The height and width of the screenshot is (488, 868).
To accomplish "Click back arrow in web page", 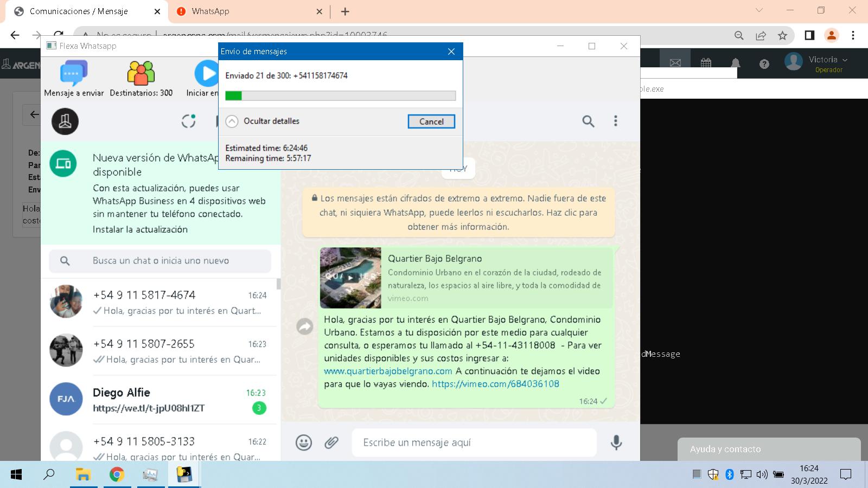I will [34, 114].
